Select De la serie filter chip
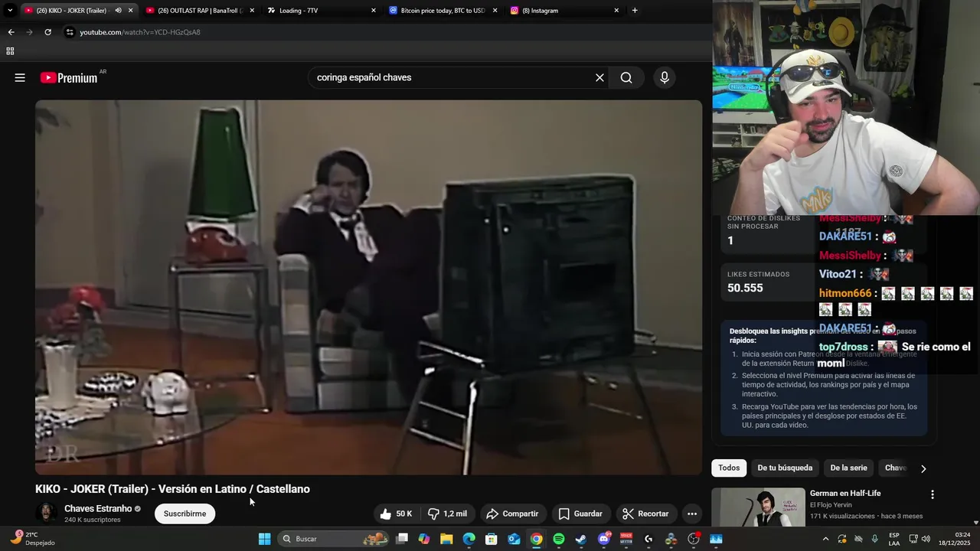Viewport: 980px width, 551px height. [x=848, y=468]
